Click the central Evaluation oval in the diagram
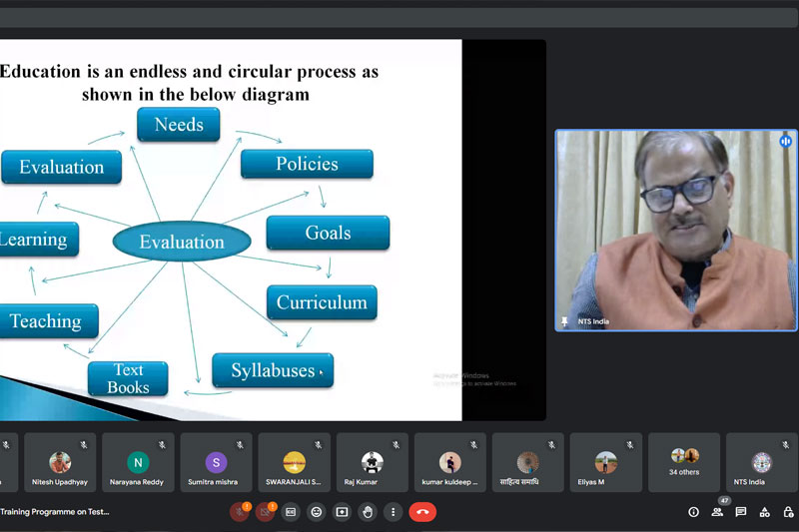 [x=182, y=242]
